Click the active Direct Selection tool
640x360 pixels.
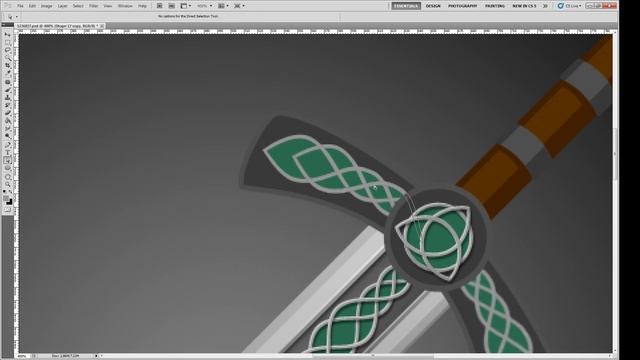click(7, 160)
